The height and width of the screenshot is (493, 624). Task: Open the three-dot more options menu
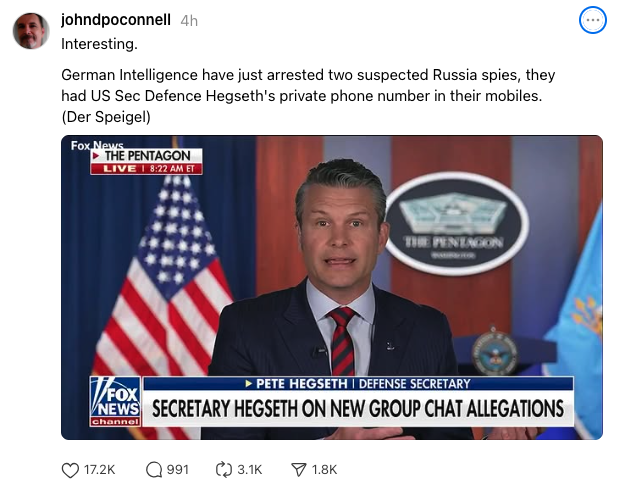click(593, 20)
